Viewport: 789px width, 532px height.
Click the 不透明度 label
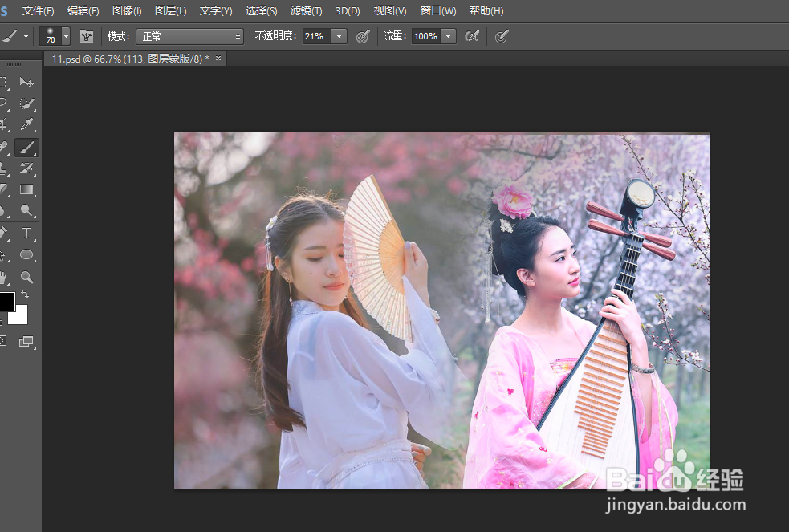275,36
